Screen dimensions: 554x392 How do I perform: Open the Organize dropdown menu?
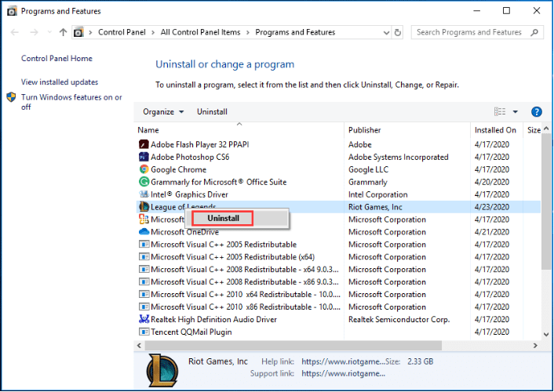tap(163, 111)
